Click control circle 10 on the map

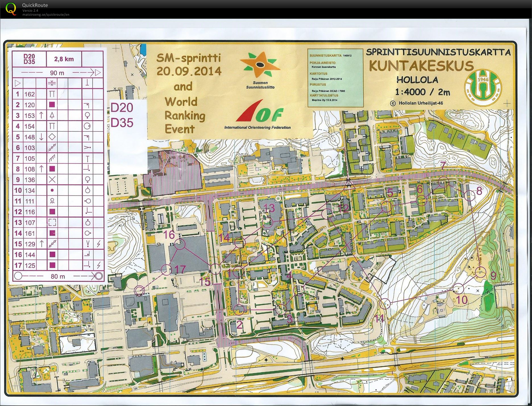458,288
